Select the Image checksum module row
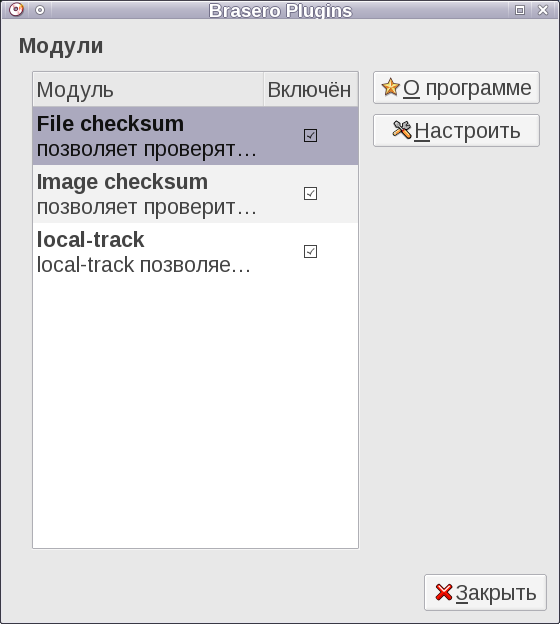The image size is (560, 624). [195, 194]
